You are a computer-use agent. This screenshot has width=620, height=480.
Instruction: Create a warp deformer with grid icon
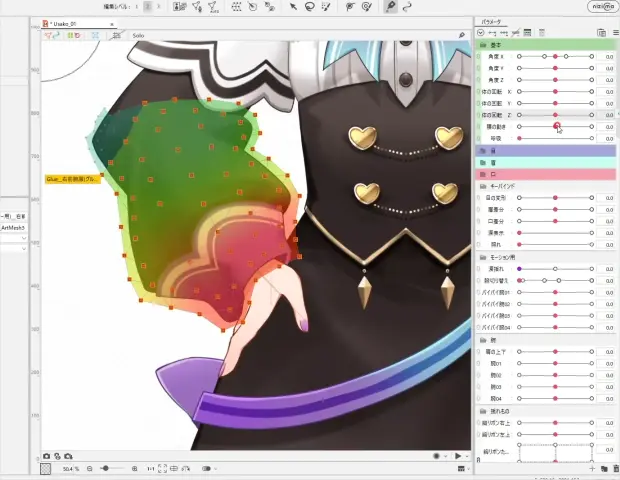[x=236, y=6]
